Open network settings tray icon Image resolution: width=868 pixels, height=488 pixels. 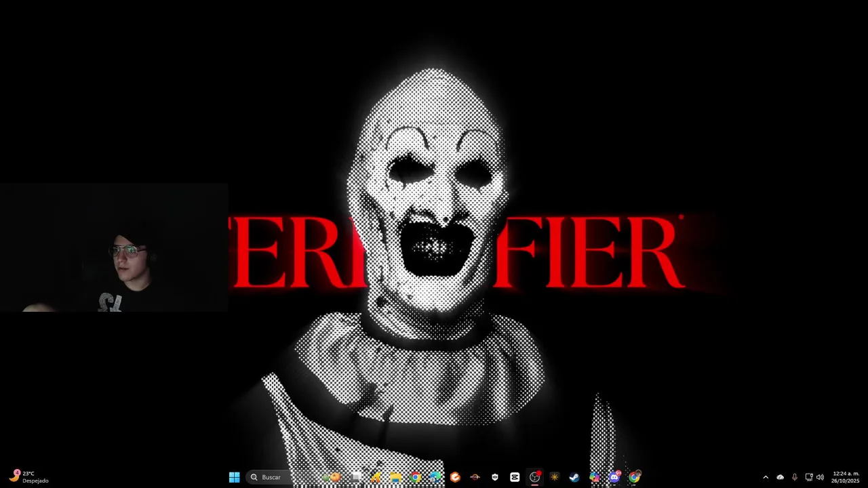(809, 477)
